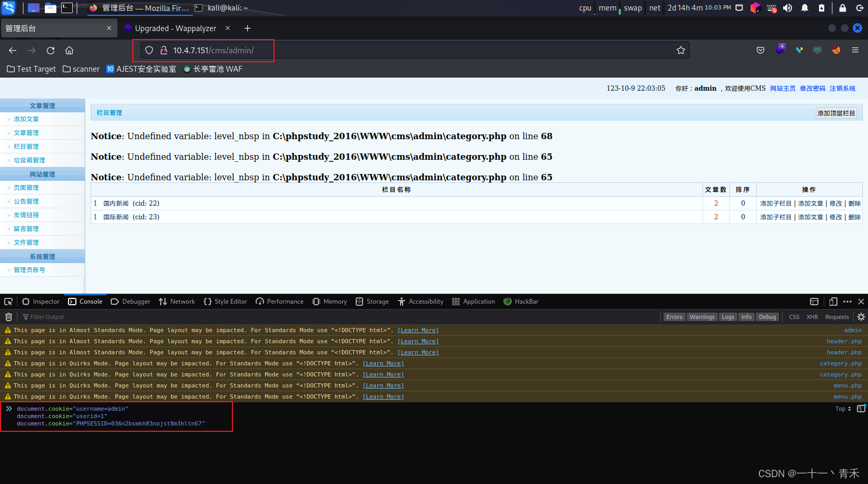868x484 pixels.
Task: Open the system volume speaker icon
Action: pyautogui.click(x=788, y=8)
